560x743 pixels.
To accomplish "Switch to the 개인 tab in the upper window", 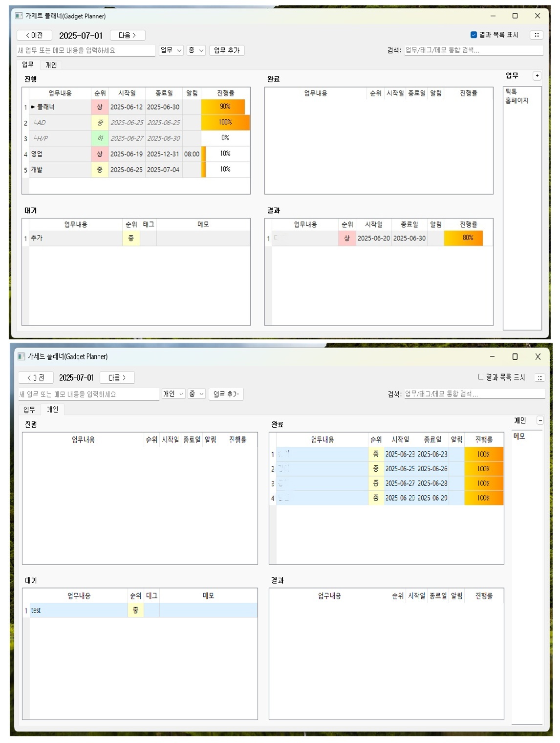I will coord(51,65).
